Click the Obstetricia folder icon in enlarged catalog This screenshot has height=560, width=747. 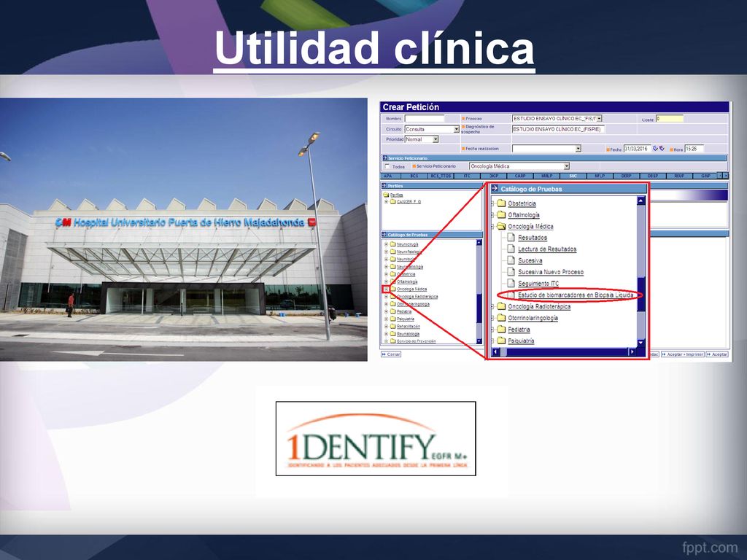click(x=501, y=203)
